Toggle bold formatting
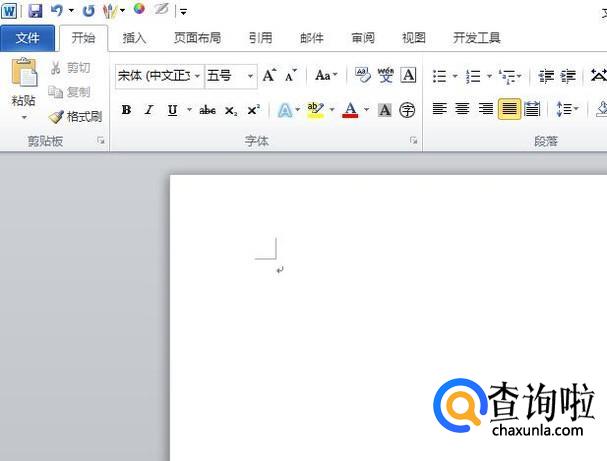Screen dimensions: 607x461 click(126, 110)
